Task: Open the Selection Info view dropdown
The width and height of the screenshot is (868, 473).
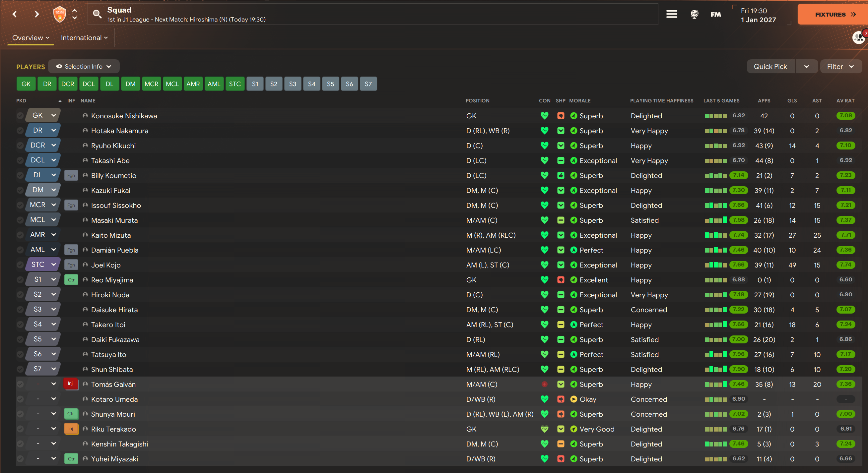Action: click(84, 66)
